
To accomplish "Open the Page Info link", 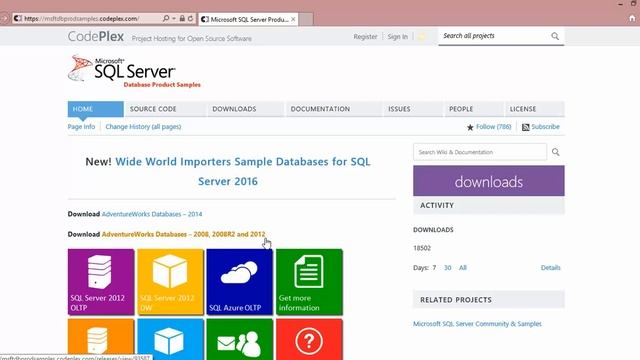I will point(81,127).
